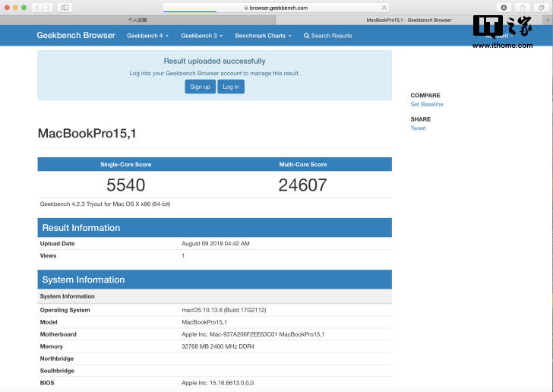
Task: Click the Result Information section header
Action: tap(214, 228)
